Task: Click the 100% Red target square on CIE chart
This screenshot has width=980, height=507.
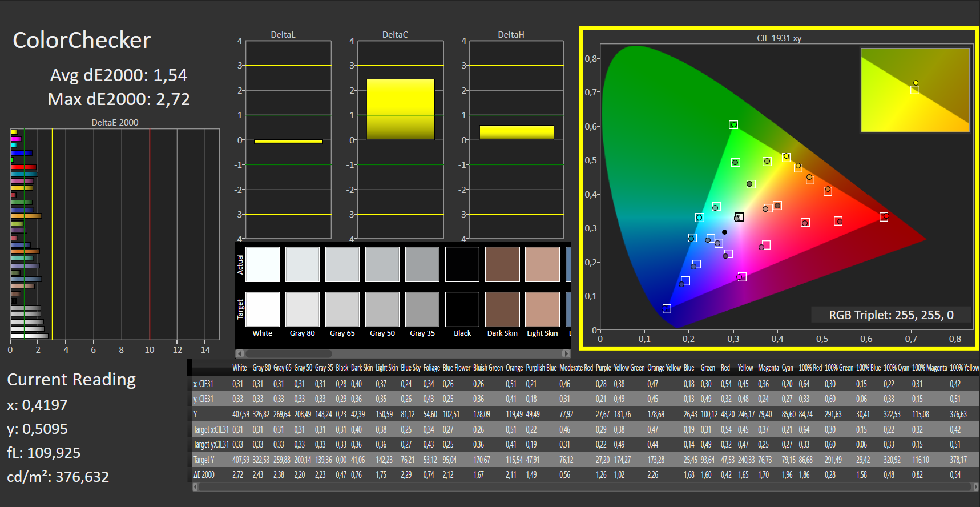Action: [x=884, y=217]
